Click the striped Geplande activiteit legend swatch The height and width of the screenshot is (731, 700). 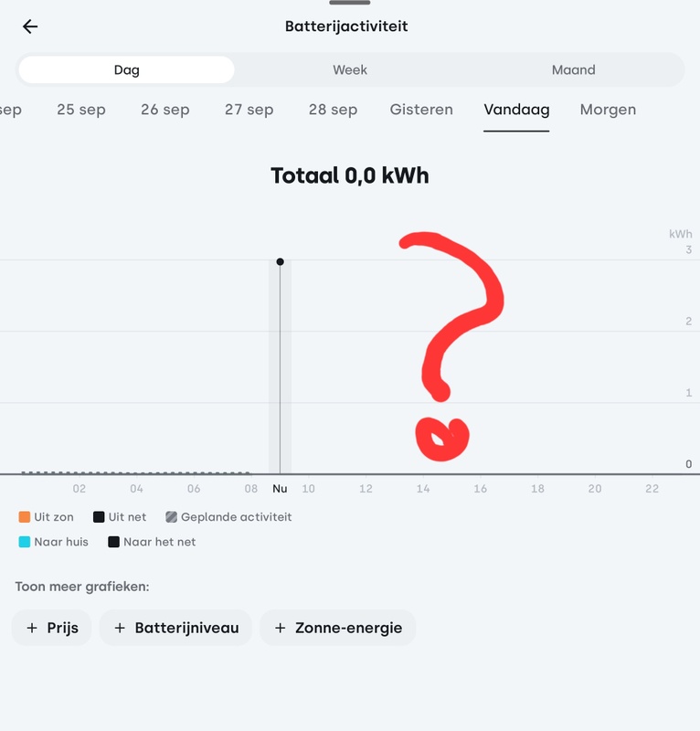[171, 517]
